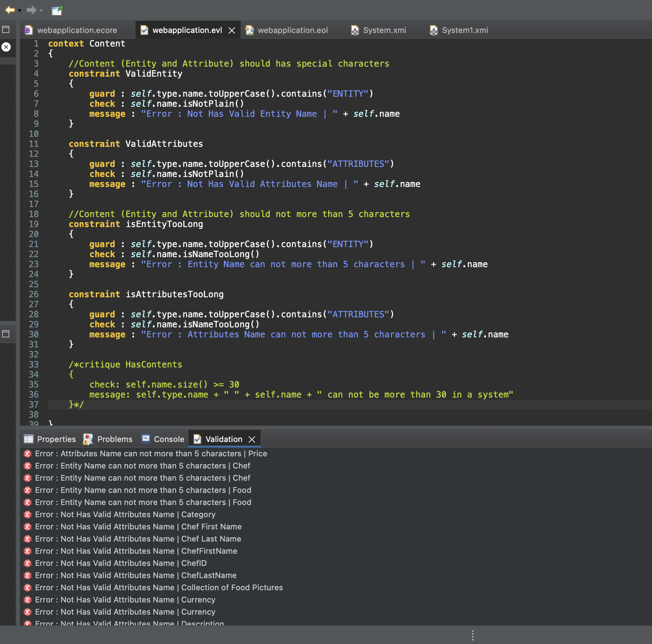
Task: Click the open-in-editor toolbar icon
Action: point(57,11)
